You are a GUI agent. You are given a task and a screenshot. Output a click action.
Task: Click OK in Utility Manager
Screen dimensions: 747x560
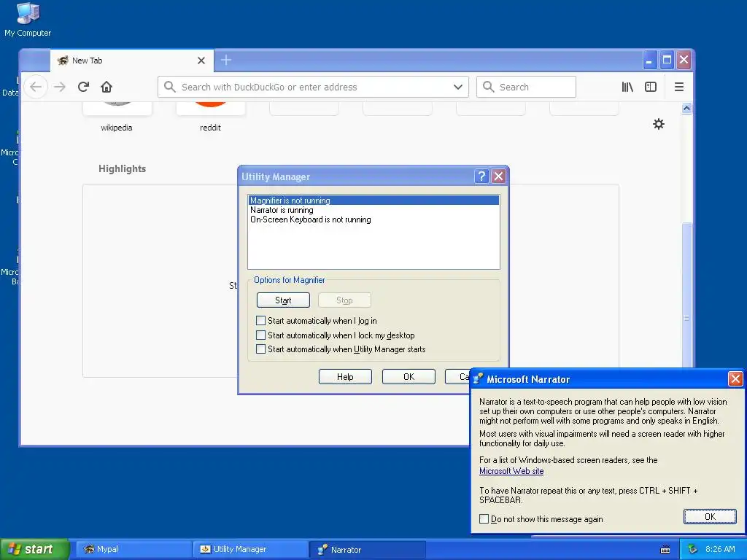tap(409, 377)
